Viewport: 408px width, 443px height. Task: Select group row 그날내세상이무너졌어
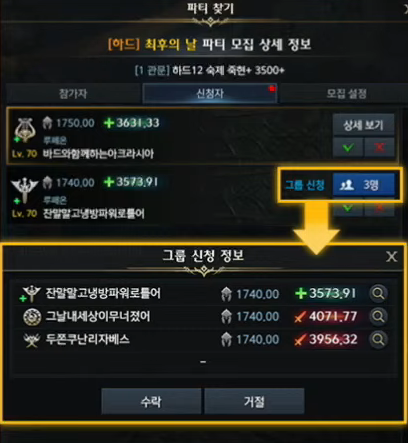coord(203,317)
